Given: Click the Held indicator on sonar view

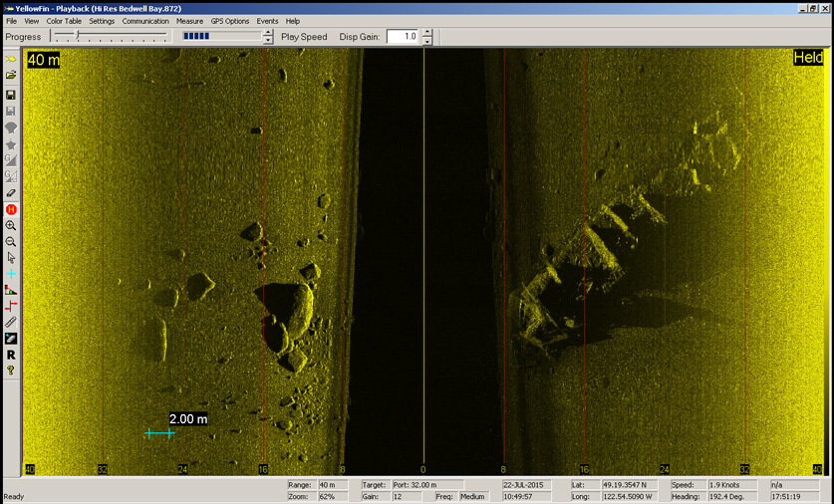Looking at the screenshot, I should click(x=807, y=59).
